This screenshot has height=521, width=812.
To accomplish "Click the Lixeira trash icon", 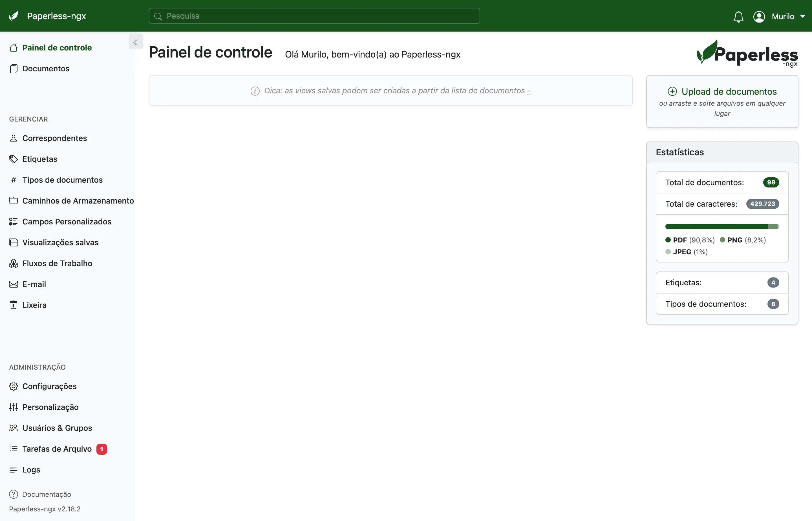I will [x=14, y=305].
